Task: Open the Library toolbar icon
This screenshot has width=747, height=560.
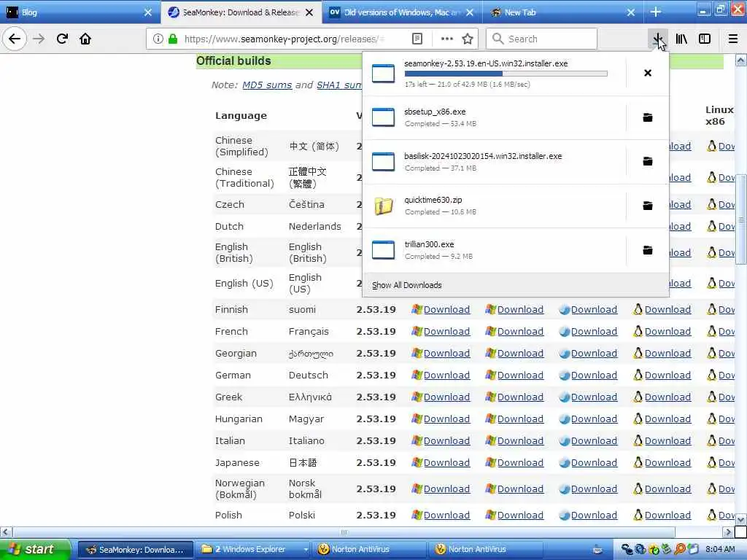Action: pos(681,39)
